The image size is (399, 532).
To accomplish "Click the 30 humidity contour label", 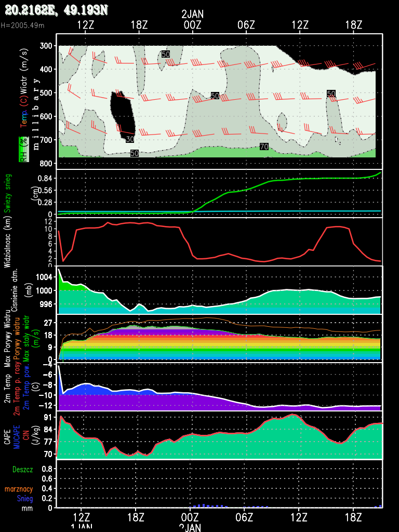I will (x=130, y=139).
